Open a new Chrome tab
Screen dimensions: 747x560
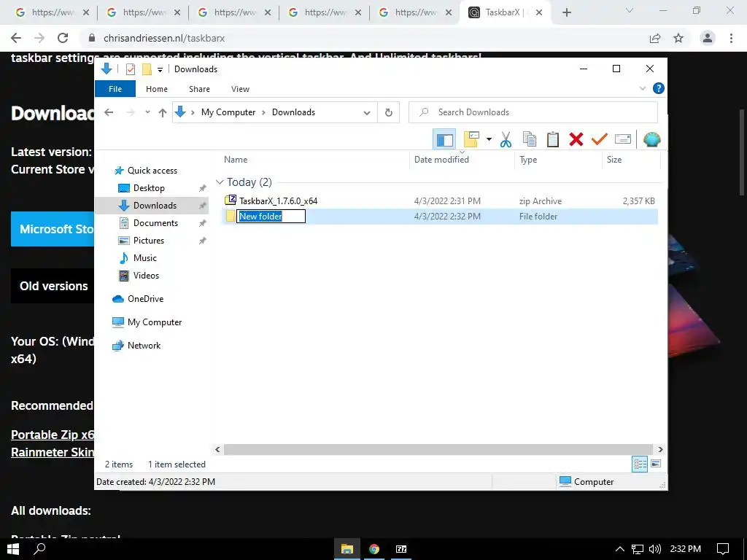click(566, 13)
